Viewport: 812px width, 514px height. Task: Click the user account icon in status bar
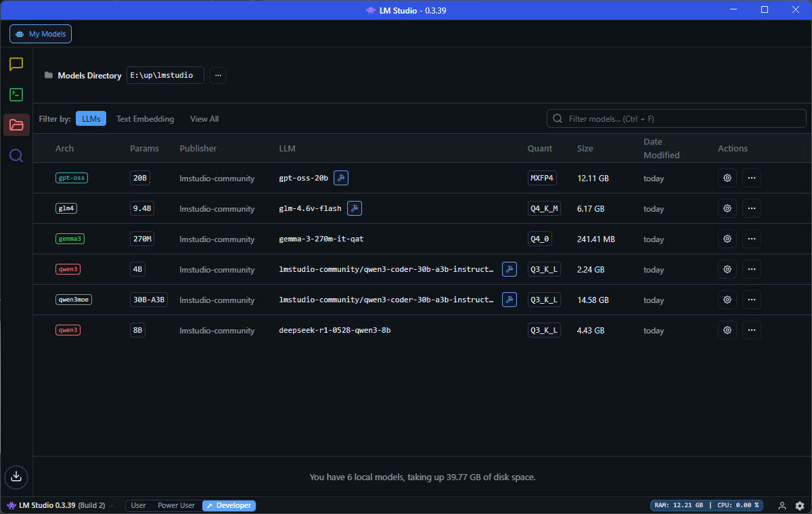tap(782, 505)
